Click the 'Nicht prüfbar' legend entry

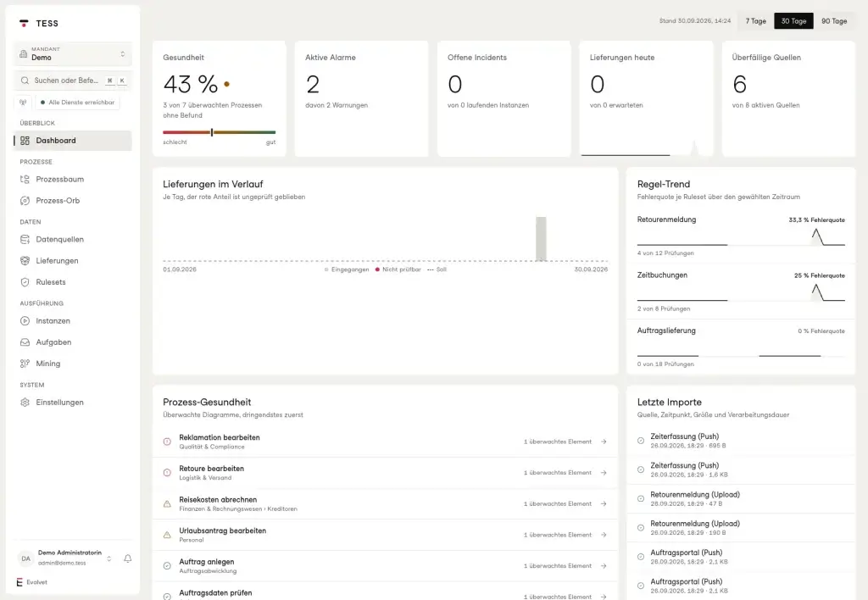398,269
